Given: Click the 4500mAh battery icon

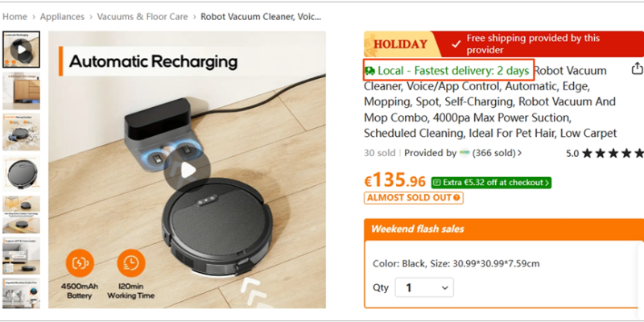Looking at the screenshot, I should click(80, 262).
